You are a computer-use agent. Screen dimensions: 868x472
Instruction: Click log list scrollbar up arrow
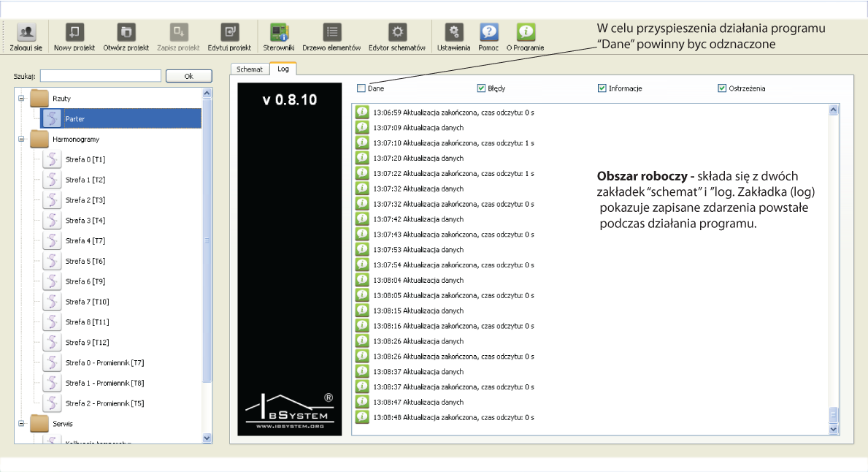click(x=834, y=110)
